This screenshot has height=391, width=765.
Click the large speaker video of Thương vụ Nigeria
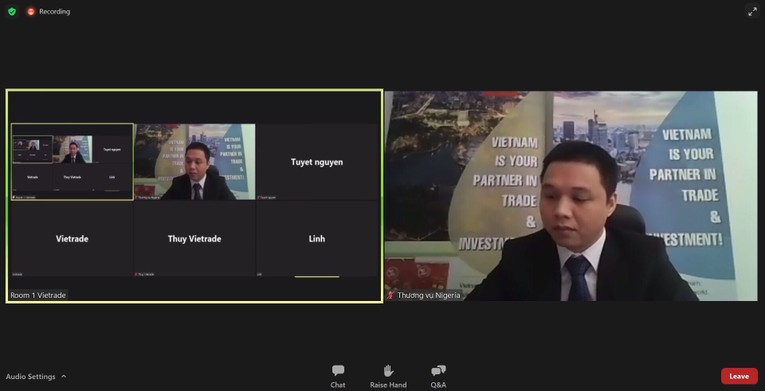(x=571, y=196)
